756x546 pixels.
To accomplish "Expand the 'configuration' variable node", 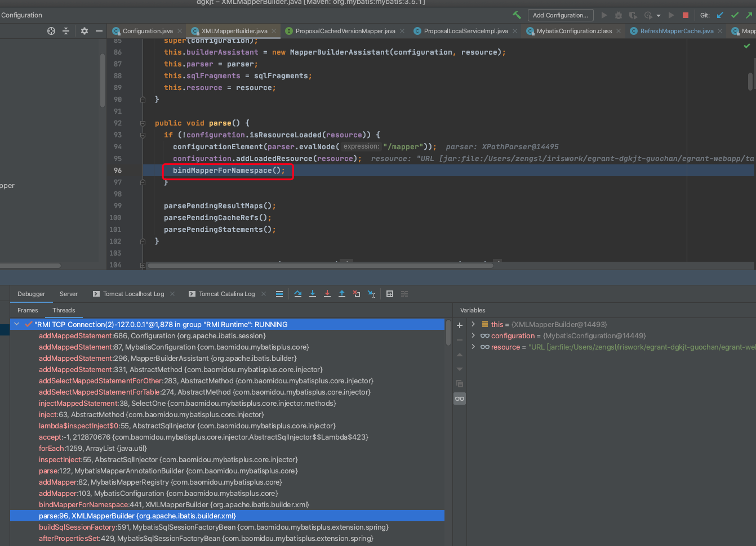I will pyautogui.click(x=473, y=335).
